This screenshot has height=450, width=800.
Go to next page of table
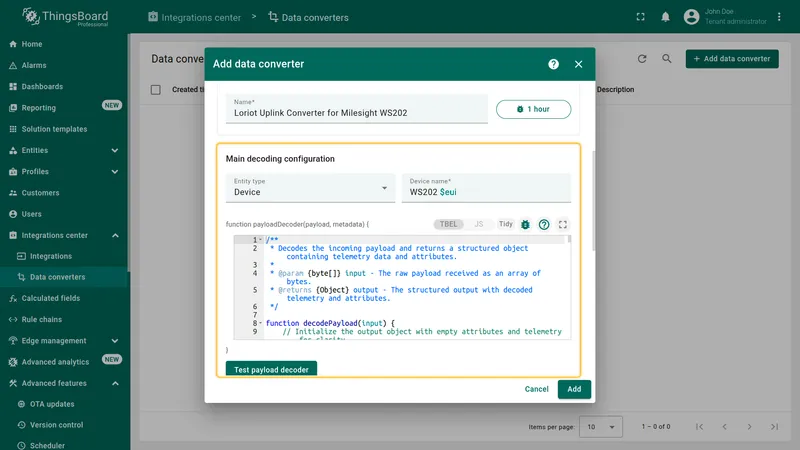coord(749,427)
